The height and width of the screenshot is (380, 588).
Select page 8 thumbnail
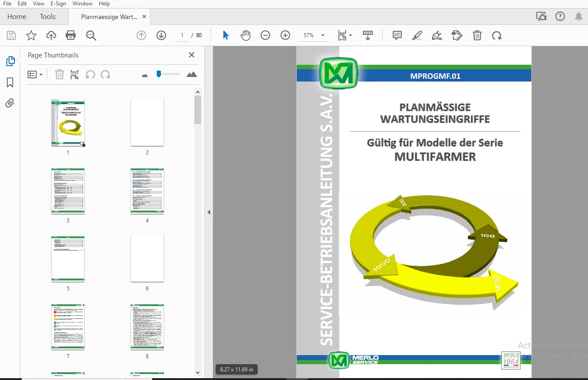click(147, 327)
